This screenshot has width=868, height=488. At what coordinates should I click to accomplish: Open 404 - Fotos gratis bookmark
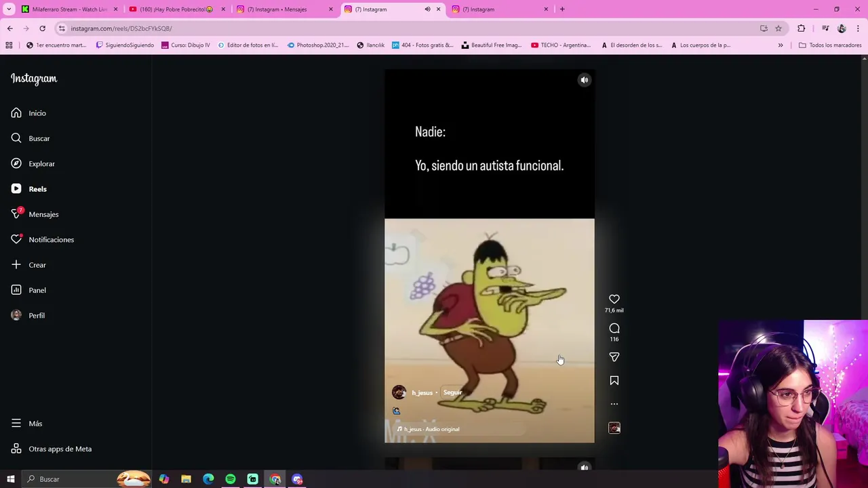tap(422, 45)
